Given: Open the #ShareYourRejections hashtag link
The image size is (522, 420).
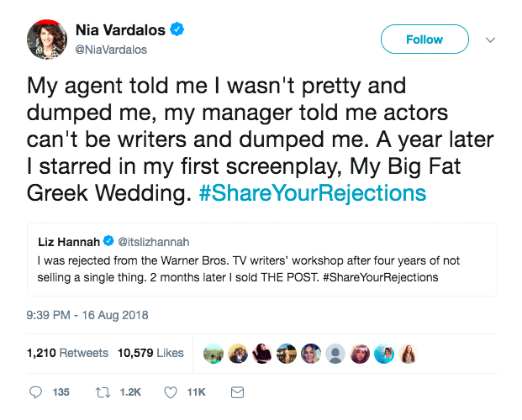Looking at the screenshot, I should coord(313,193).
